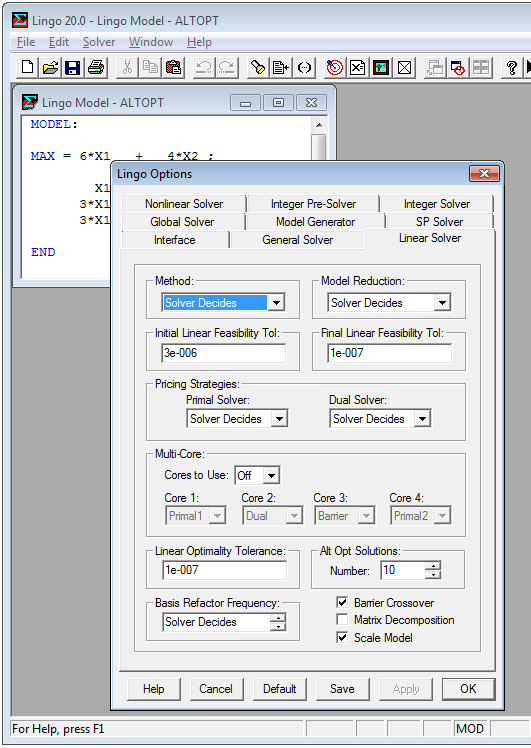Open the Window menu
The width and height of the screenshot is (531, 748).
pyautogui.click(x=151, y=42)
